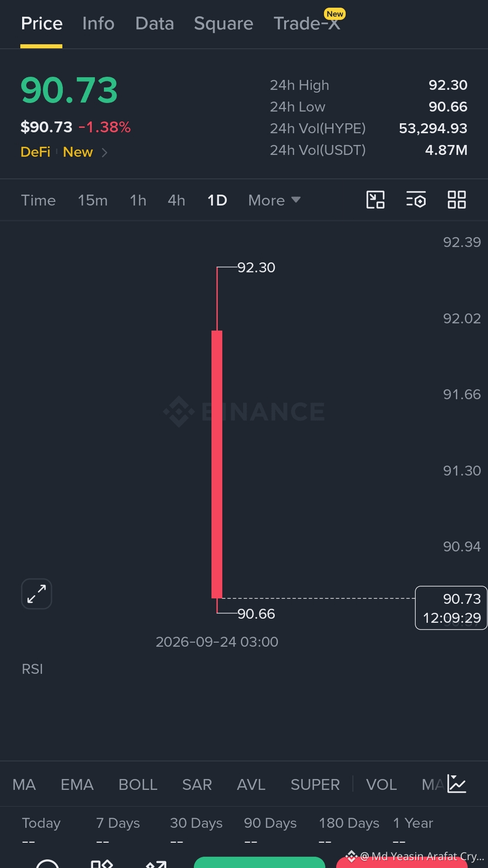The width and height of the screenshot is (488, 868).
Task: Open chart settings list icon
Action: pos(416,200)
